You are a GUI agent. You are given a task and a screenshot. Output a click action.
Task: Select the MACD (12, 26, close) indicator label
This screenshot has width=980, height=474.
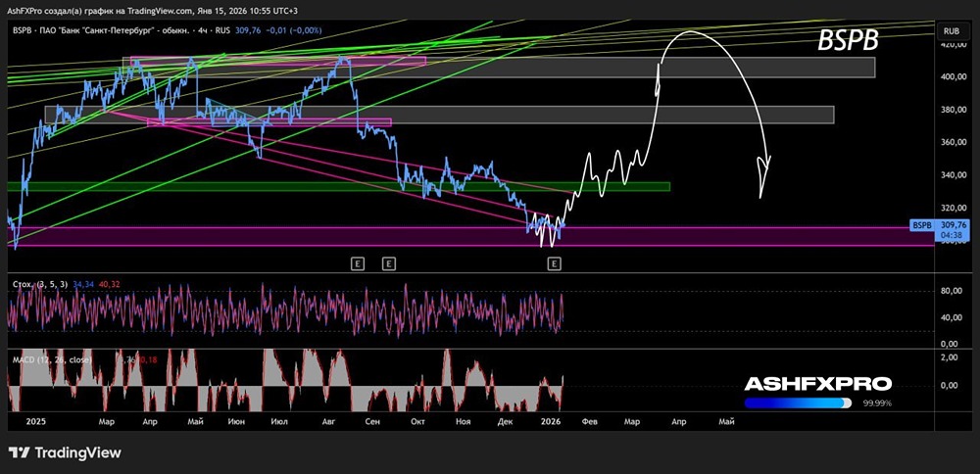tap(52, 359)
